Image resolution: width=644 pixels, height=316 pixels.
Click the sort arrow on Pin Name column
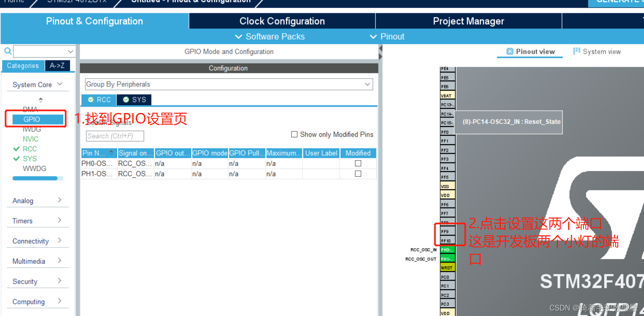pyautogui.click(x=111, y=153)
